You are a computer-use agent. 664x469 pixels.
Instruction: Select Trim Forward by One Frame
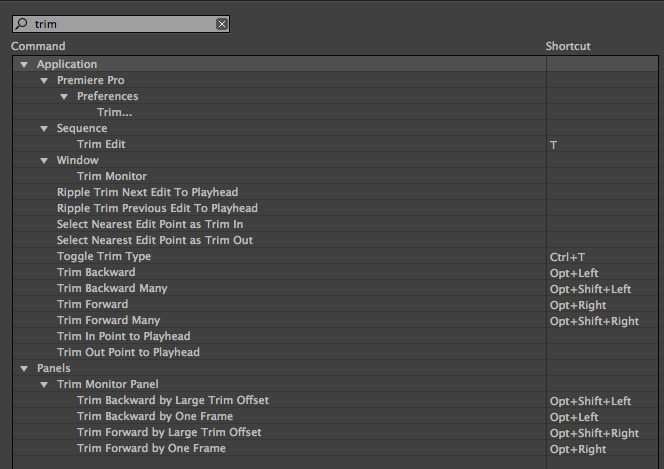(x=151, y=449)
